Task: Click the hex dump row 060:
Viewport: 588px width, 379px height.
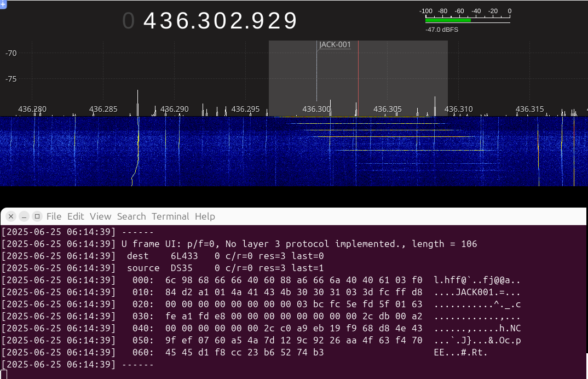Action: click(245, 352)
